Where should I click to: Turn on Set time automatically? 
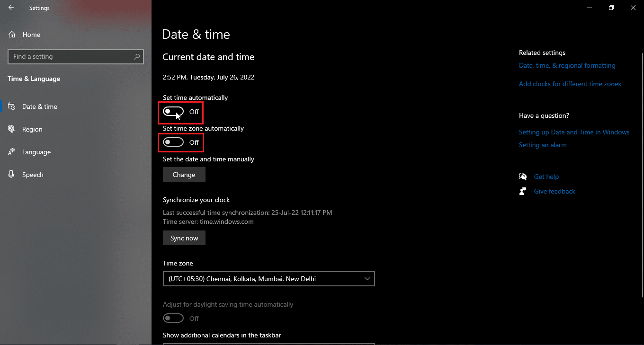coord(173,112)
